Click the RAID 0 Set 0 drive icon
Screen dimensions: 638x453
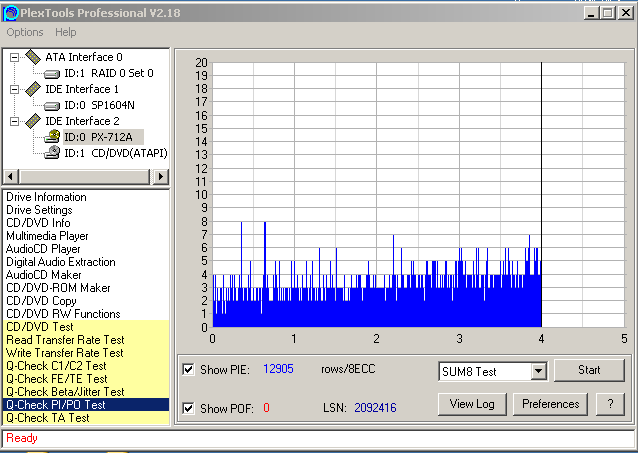pos(52,73)
